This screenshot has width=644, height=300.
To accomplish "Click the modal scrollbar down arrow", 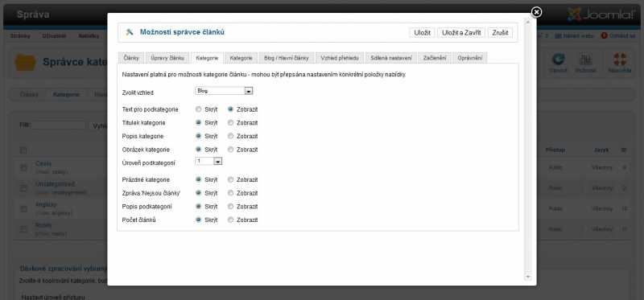I will point(528,277).
